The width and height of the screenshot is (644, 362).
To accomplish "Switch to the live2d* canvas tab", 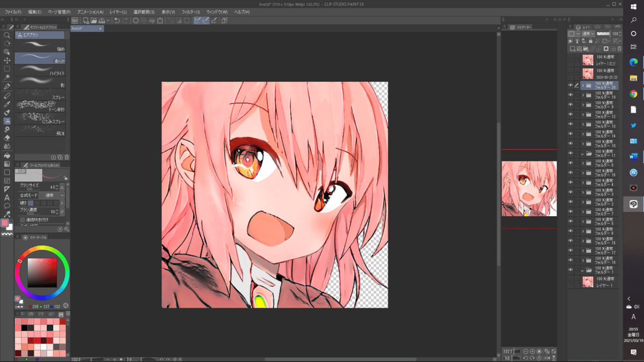I will click(87, 28).
